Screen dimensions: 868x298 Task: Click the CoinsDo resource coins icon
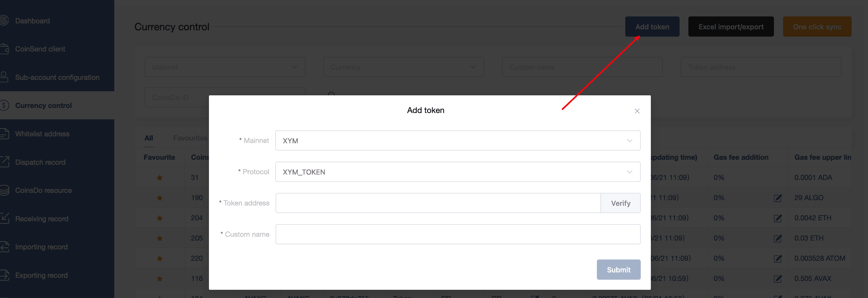coord(4,190)
